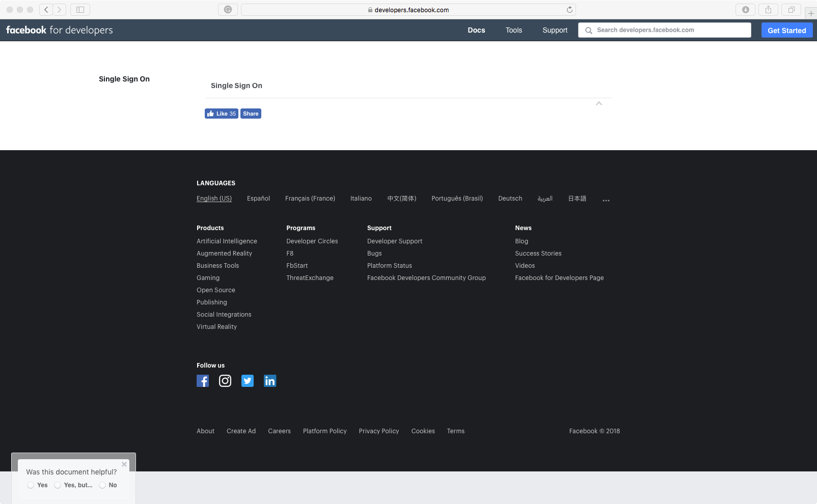Open the Business Tools link

(x=217, y=266)
